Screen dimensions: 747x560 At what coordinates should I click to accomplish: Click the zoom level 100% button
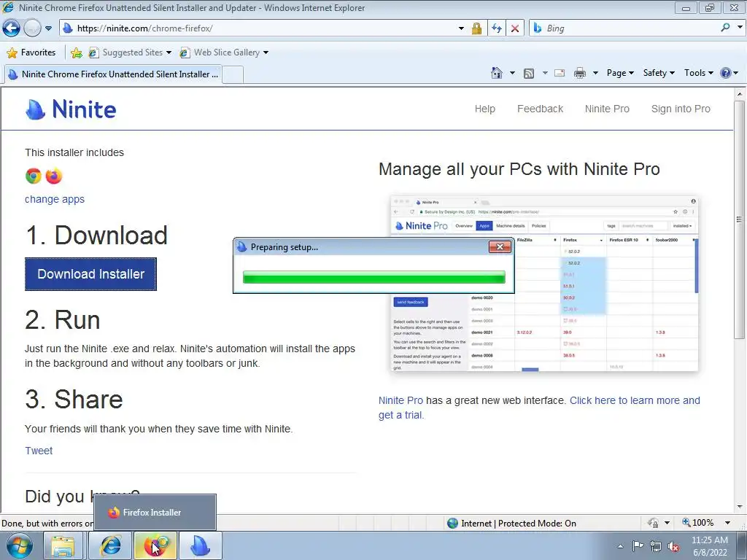tap(698, 523)
